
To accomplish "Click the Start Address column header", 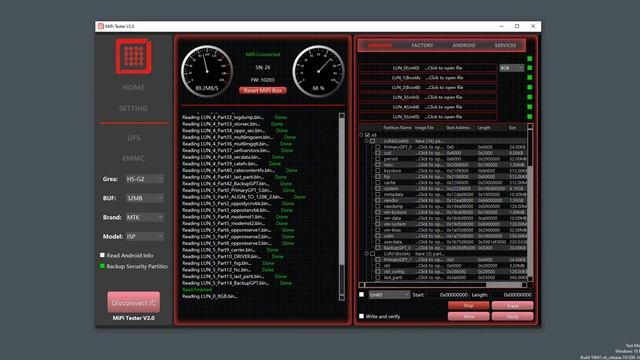I will 458,128.
